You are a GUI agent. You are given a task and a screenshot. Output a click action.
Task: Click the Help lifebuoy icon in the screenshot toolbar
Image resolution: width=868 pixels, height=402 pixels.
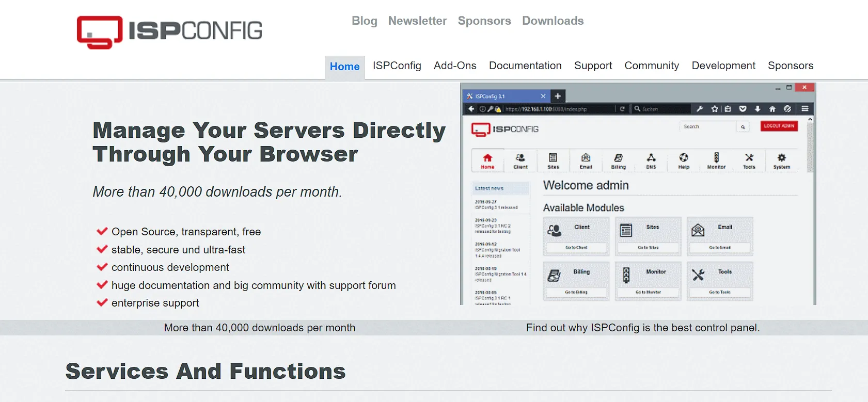pos(684,157)
